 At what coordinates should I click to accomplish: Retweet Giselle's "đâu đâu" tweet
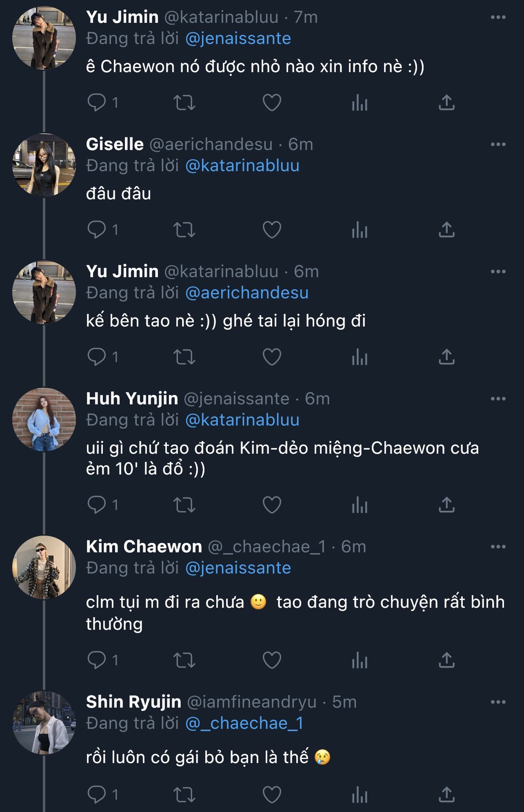(184, 230)
